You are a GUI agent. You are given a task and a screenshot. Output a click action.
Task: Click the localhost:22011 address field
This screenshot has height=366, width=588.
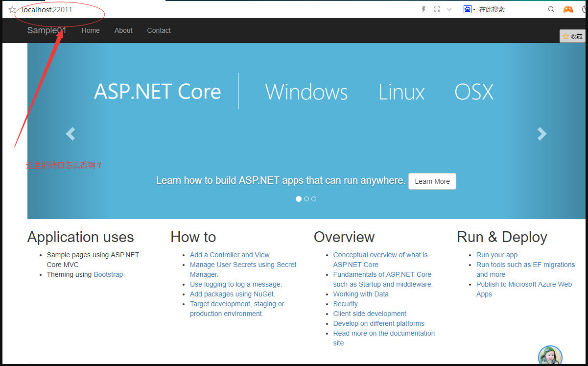[x=47, y=10]
